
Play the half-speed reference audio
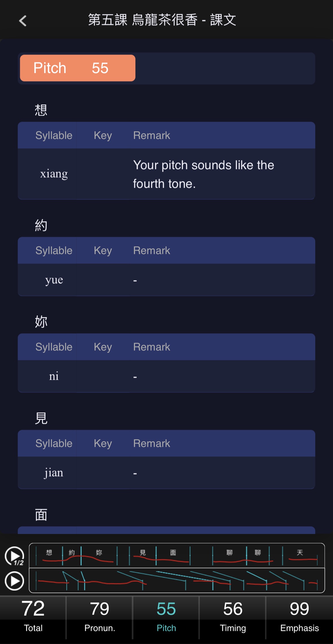pos(14,556)
